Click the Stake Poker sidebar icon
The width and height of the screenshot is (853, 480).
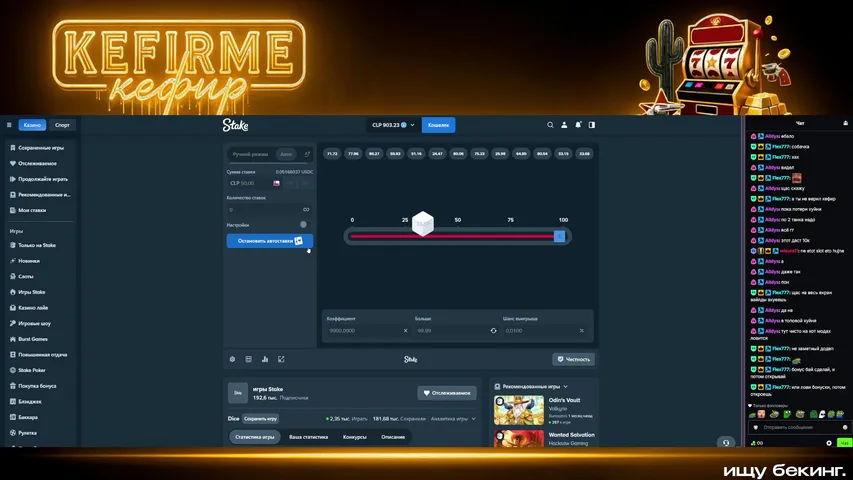pyautogui.click(x=13, y=370)
